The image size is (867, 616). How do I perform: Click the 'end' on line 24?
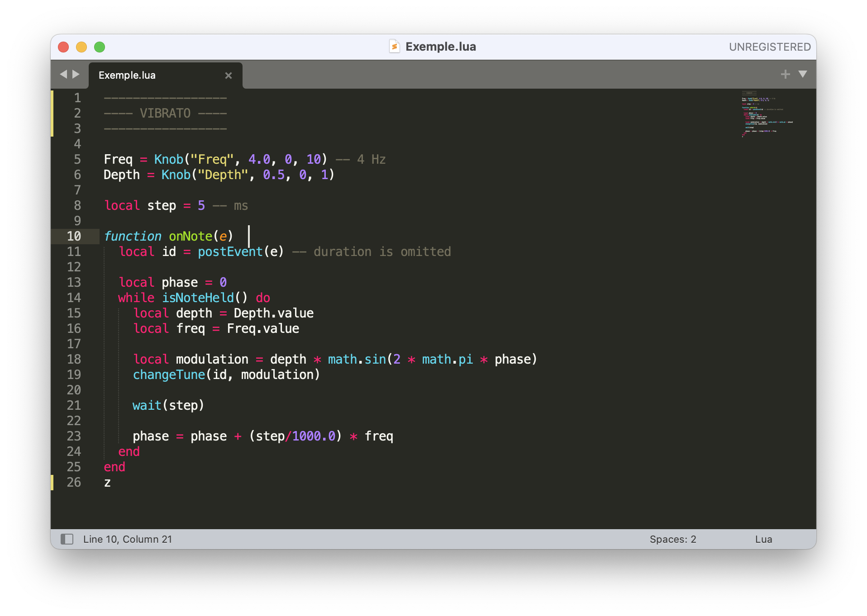click(x=129, y=451)
